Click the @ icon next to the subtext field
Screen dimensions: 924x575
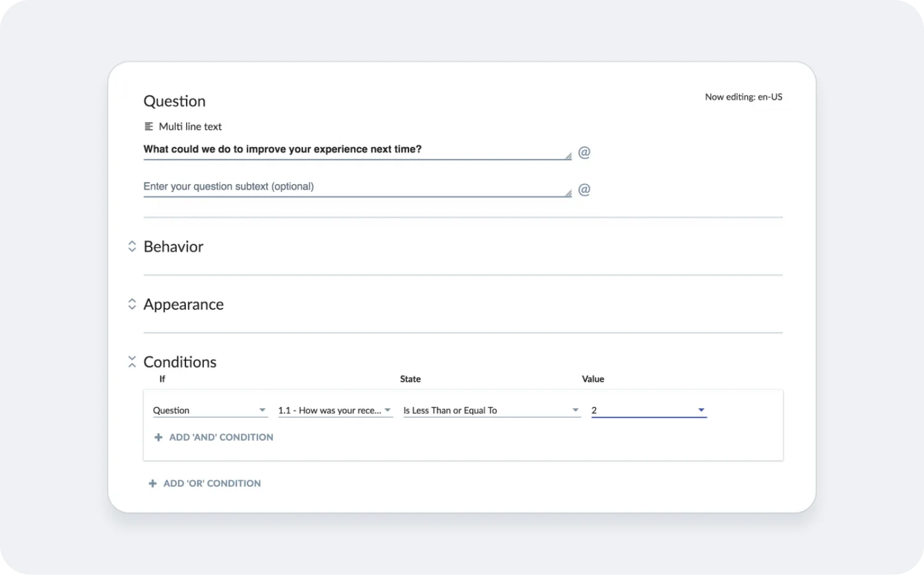coord(585,189)
